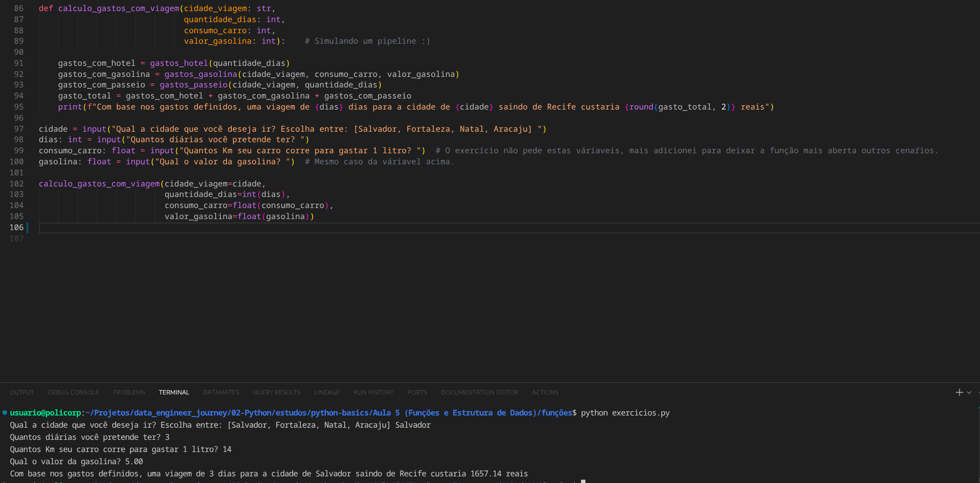Place cursor in empty active line 106

coord(509,227)
